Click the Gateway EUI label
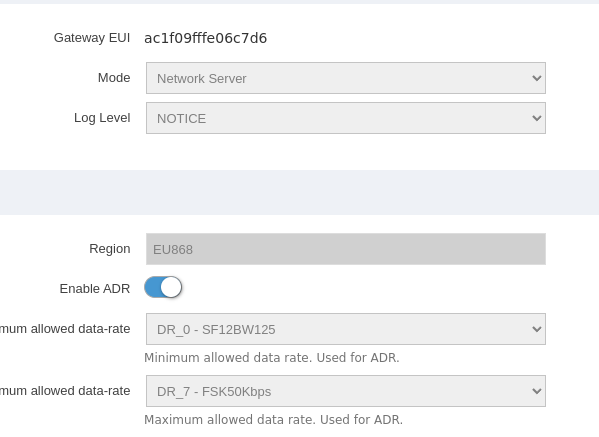Image resolution: width=599 pixels, height=437 pixels. pos(92,38)
